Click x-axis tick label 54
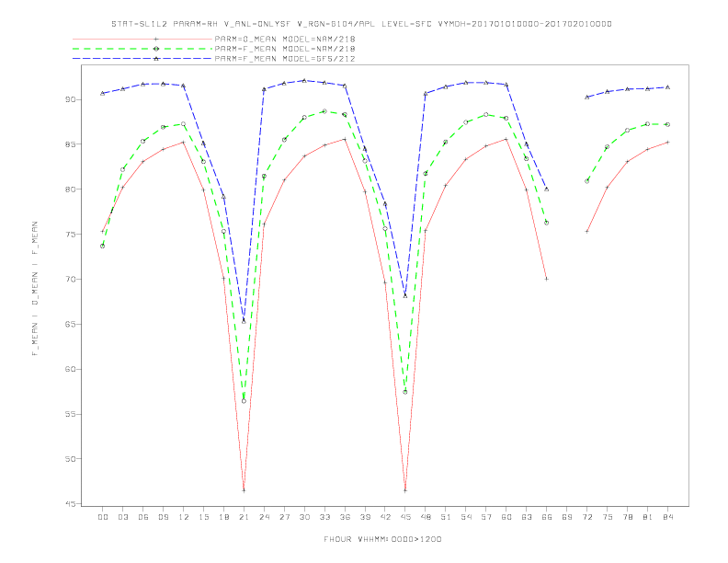The width and height of the screenshot is (728, 563). (466, 517)
